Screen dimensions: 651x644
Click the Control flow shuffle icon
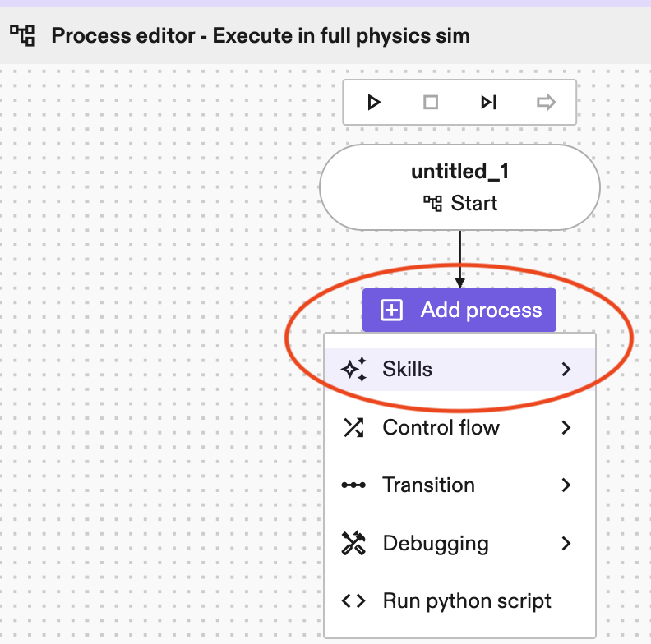353,428
